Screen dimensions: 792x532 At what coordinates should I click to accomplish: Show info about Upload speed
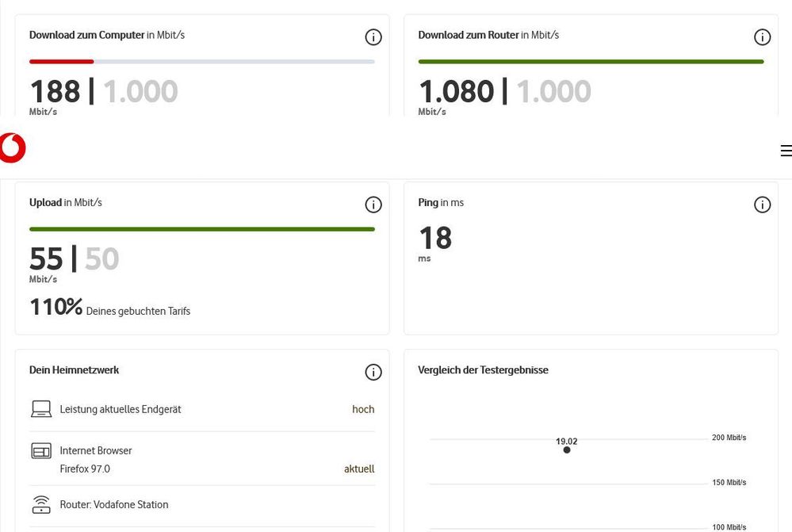pyautogui.click(x=373, y=205)
